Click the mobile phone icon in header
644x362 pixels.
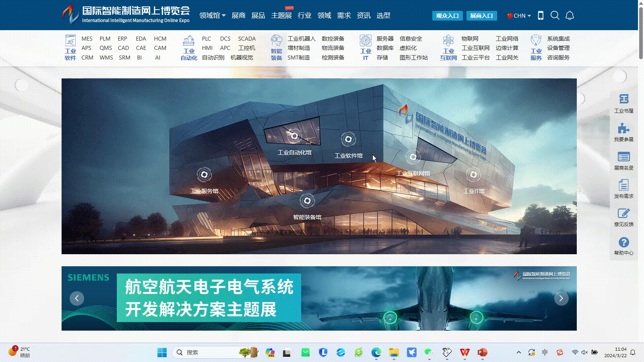[541, 16]
